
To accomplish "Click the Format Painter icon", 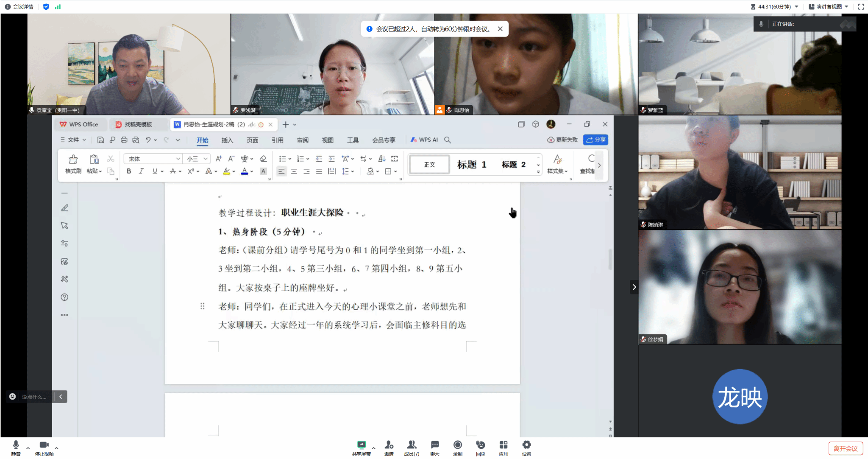I will [x=73, y=160].
